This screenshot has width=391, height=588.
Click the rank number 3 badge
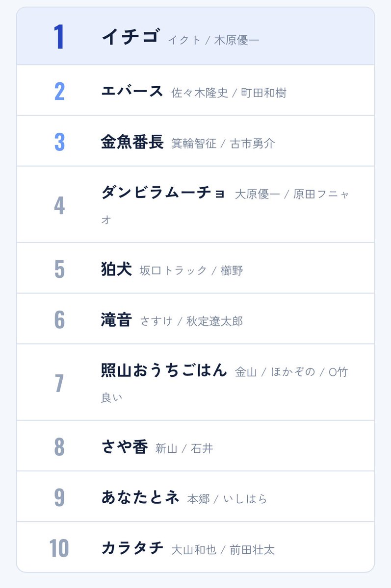[59, 142]
